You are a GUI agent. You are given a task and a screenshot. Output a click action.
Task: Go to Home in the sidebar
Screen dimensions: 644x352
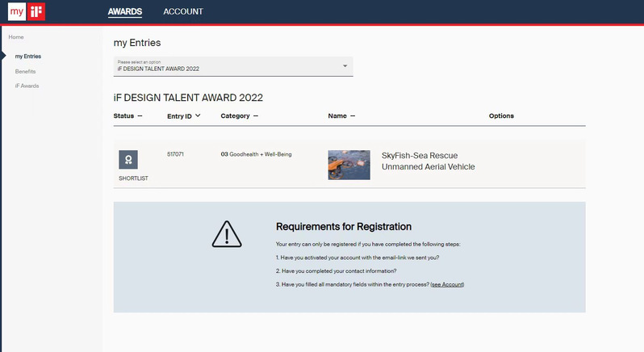coord(16,37)
